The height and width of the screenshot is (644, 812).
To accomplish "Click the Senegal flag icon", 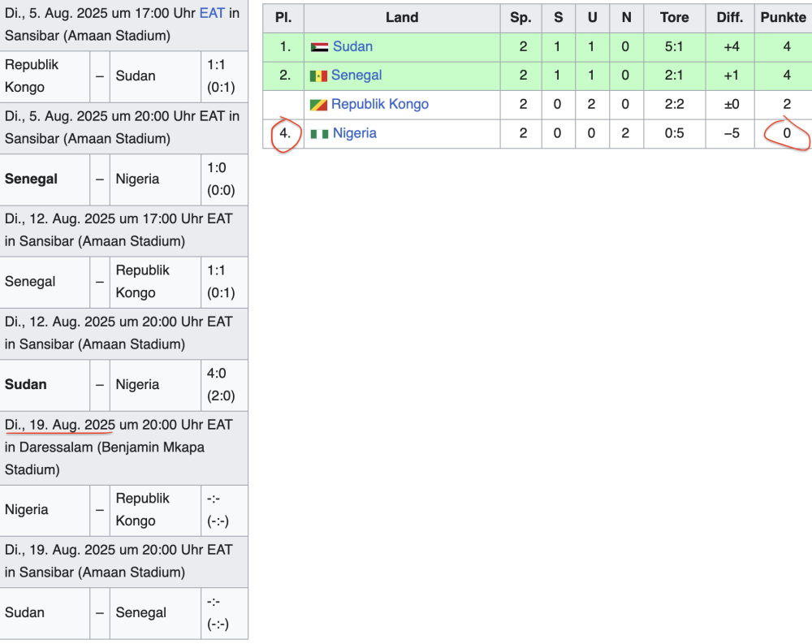I will 318,76.
